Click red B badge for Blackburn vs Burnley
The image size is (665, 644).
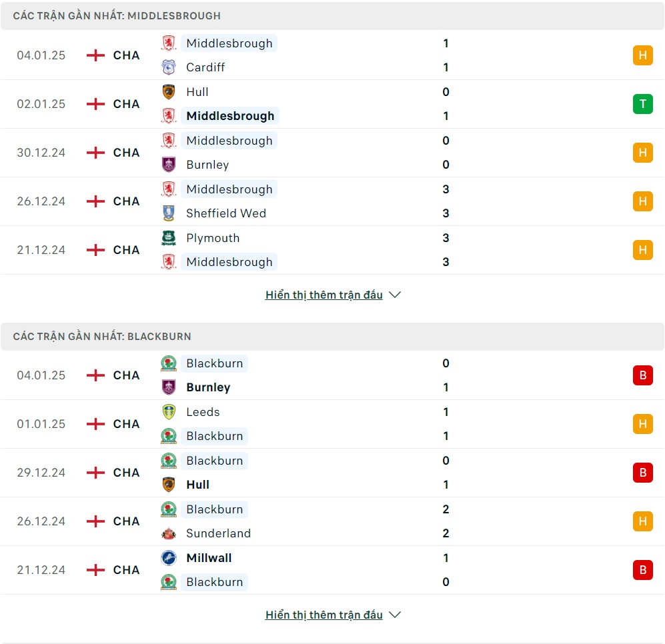coord(642,375)
